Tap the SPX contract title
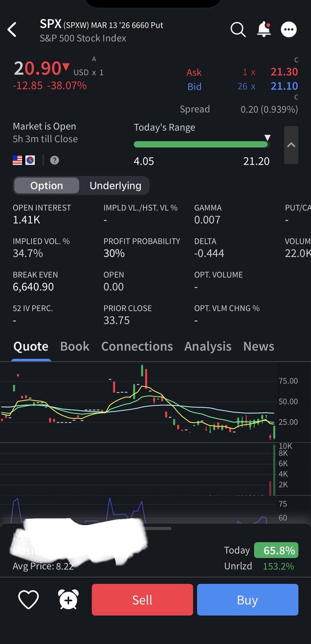The height and width of the screenshot is (644, 311). [101, 25]
